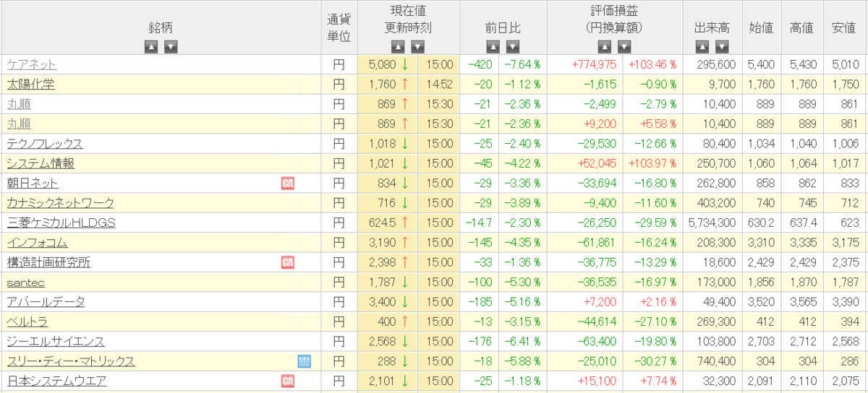This screenshot has height=393, width=868.
Task: Sort 現在値 column ascending arrow
Action: coord(398,47)
